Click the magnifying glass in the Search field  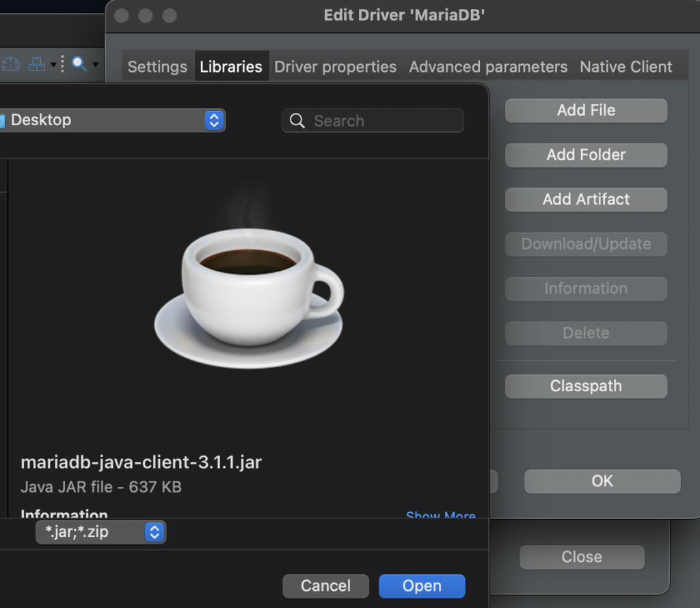pos(297,121)
